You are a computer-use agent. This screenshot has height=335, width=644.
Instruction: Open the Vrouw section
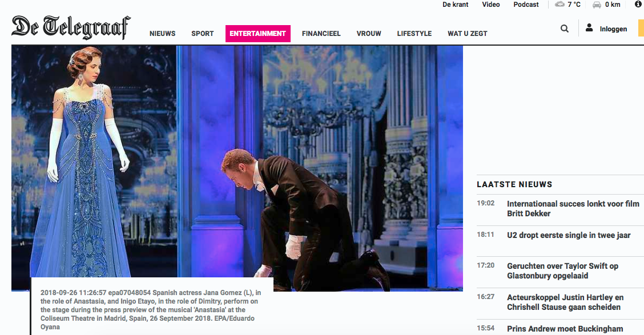click(369, 34)
